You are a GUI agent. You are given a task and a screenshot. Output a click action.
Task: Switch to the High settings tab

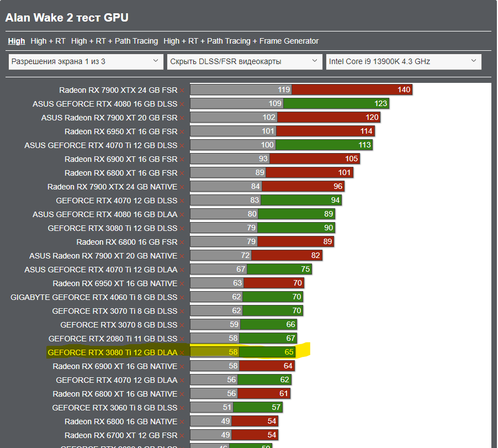(17, 41)
